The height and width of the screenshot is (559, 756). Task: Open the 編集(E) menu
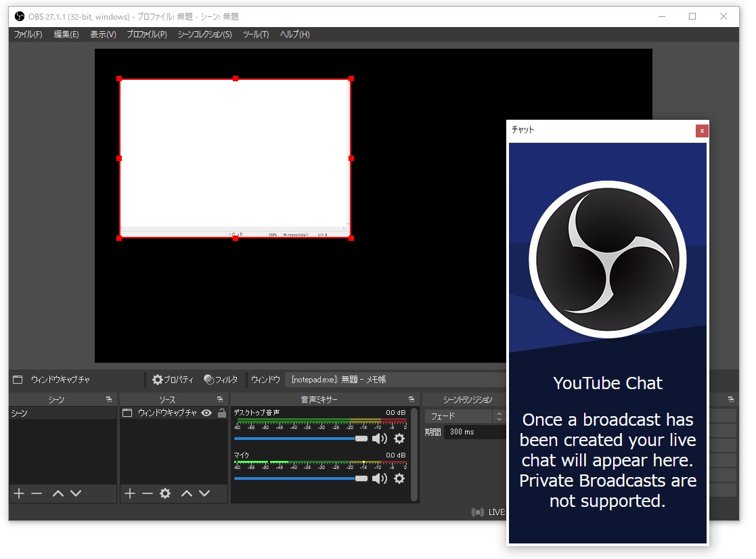[66, 35]
